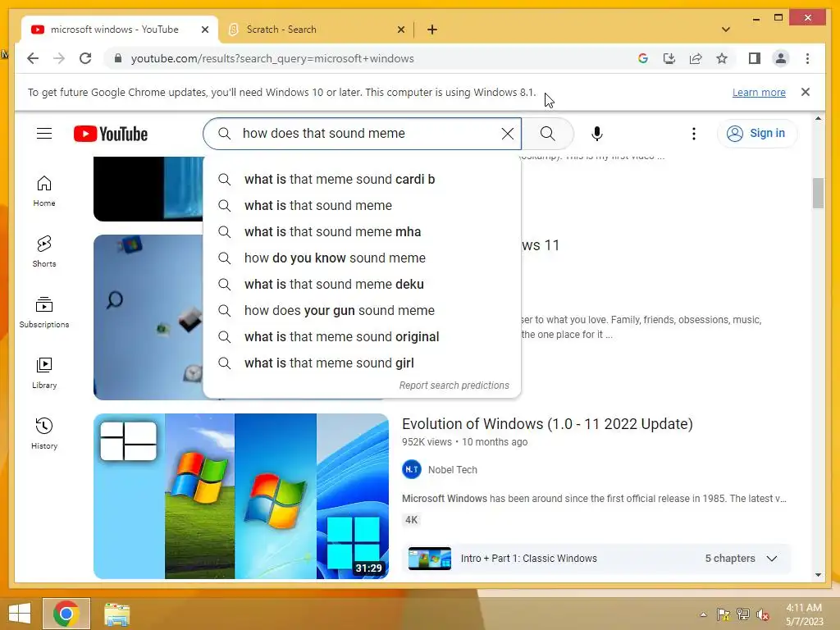Go back with the browser back arrow
The width and height of the screenshot is (840, 630).
click(x=33, y=58)
